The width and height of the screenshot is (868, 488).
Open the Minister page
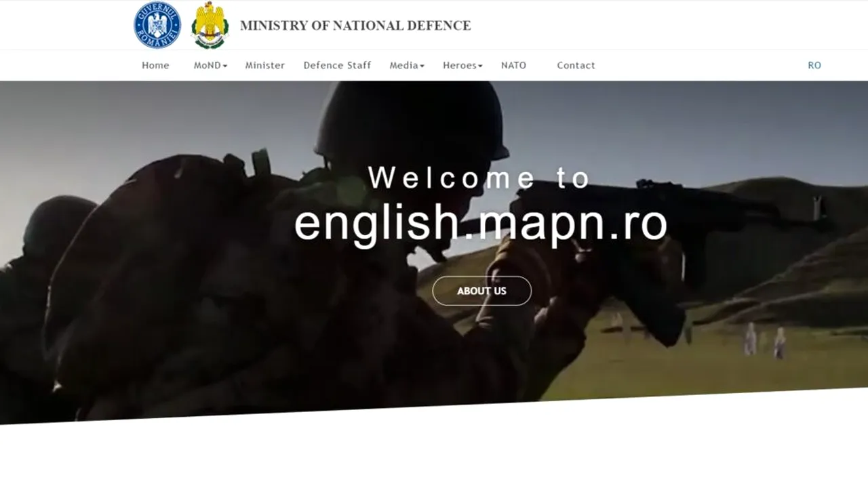pos(264,65)
